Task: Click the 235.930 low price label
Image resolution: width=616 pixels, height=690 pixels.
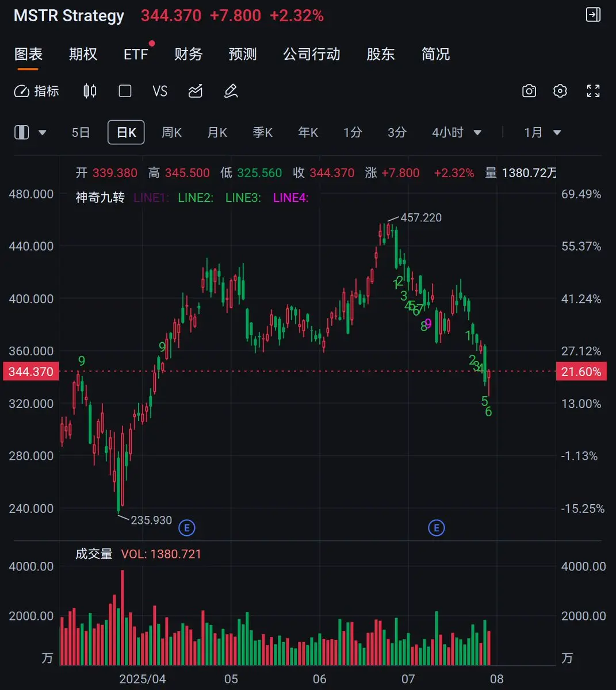Action: (x=151, y=520)
